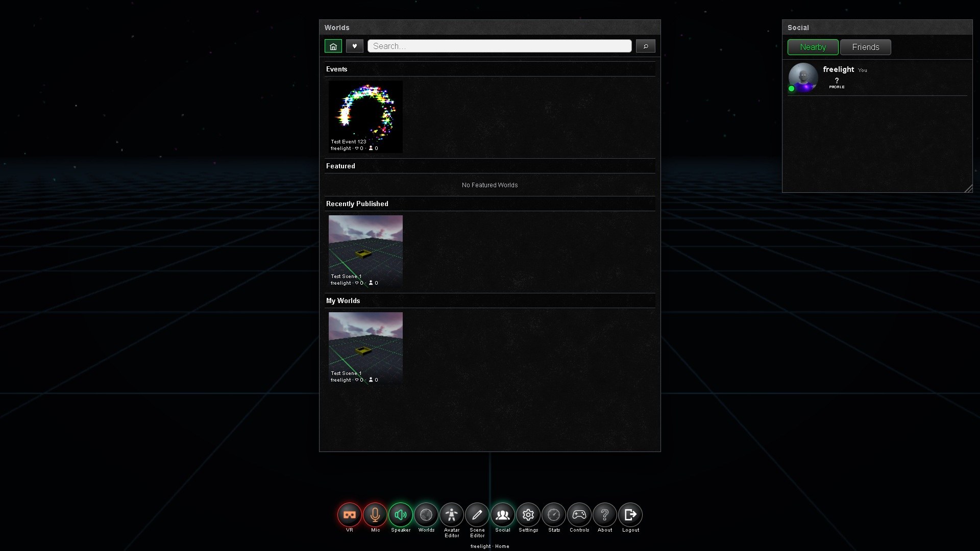The width and height of the screenshot is (980, 551).
Task: Open Controls gamepad icon
Action: click(579, 515)
